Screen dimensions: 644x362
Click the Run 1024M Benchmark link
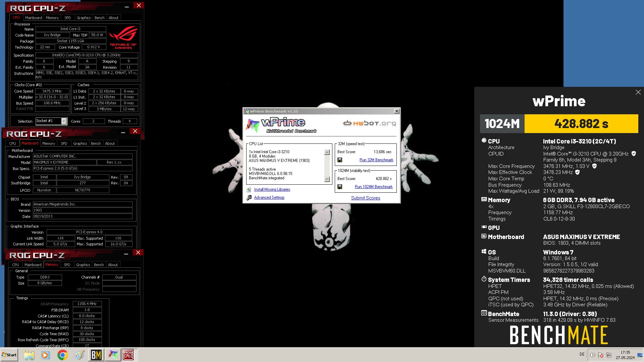(374, 187)
